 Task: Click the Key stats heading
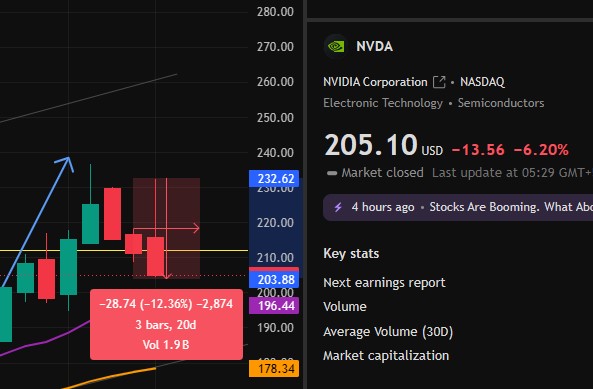351,253
